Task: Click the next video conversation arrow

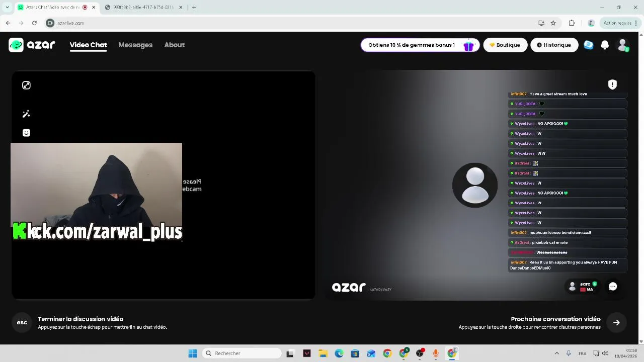Action: point(616,323)
